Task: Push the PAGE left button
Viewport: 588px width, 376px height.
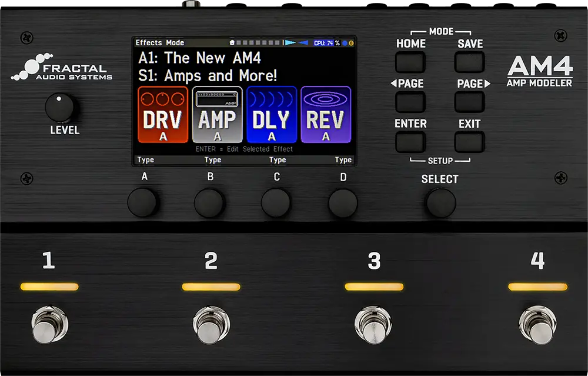Action: click(x=410, y=102)
